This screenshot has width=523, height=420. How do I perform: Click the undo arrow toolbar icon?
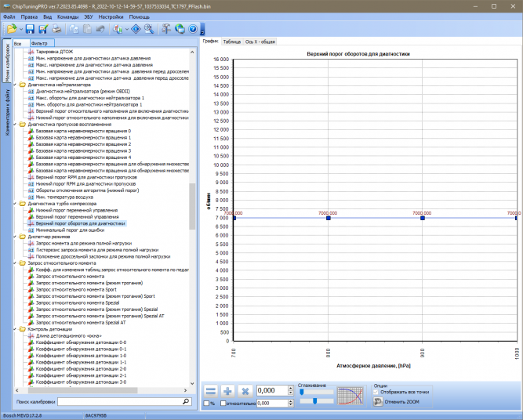point(100,29)
